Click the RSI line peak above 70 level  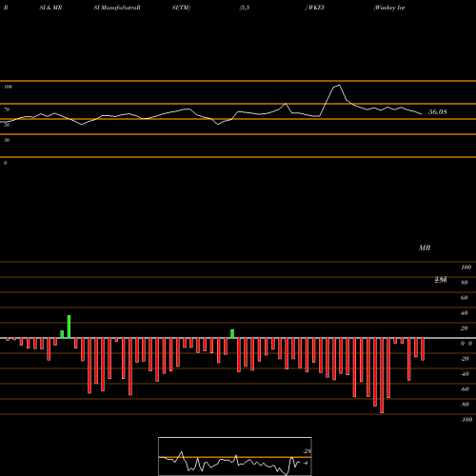339,86
